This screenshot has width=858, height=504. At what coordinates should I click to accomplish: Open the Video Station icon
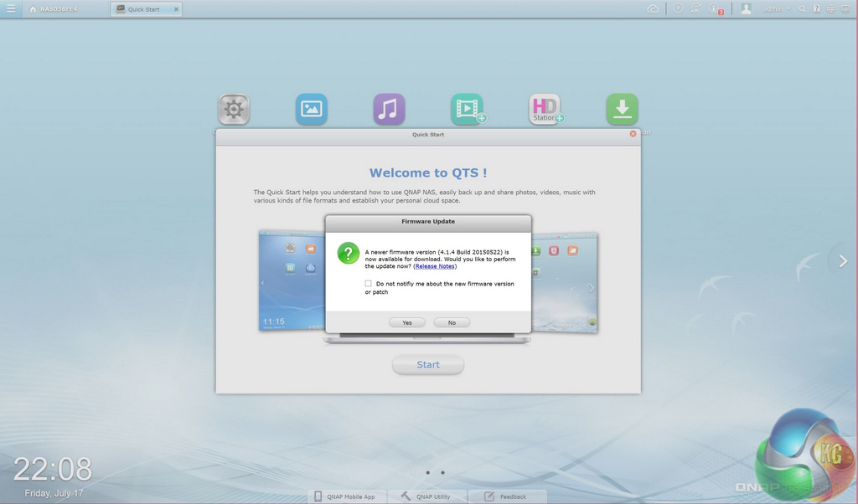click(468, 110)
